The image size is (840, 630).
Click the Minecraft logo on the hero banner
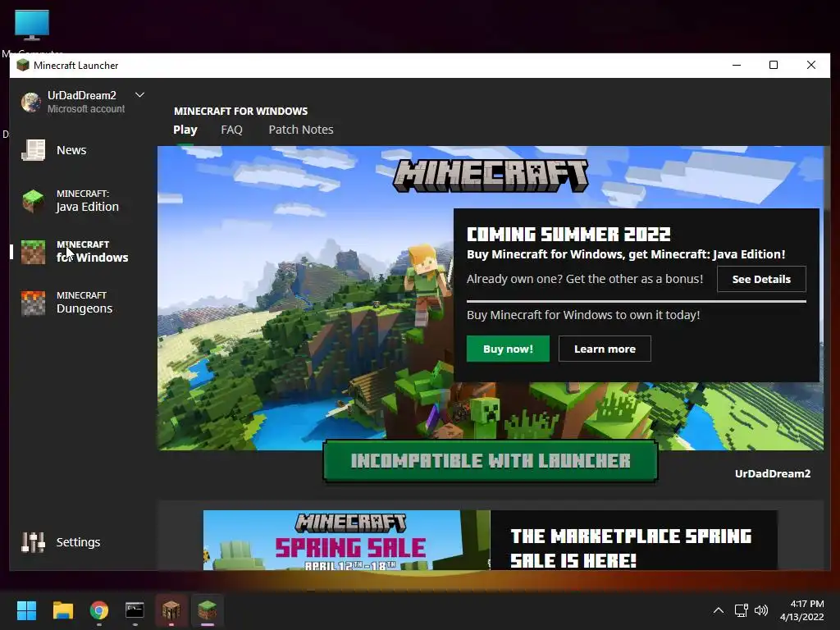(491, 176)
